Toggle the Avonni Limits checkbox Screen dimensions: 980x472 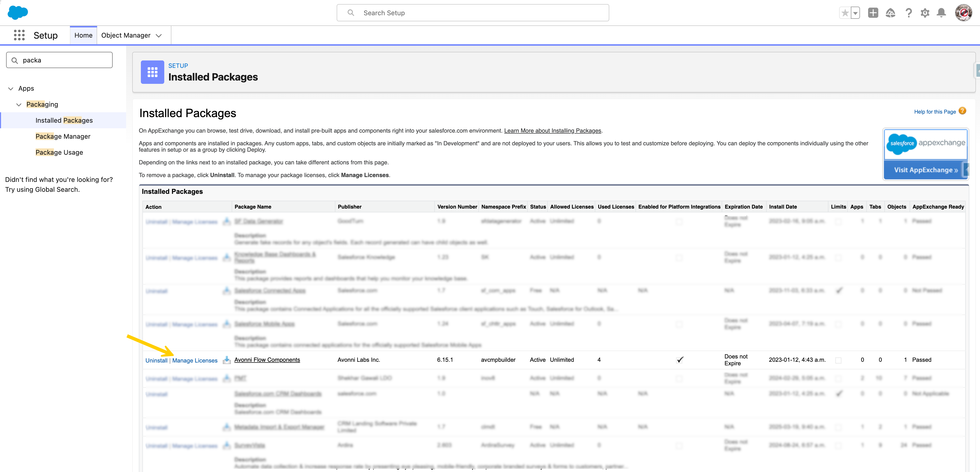[x=838, y=360]
